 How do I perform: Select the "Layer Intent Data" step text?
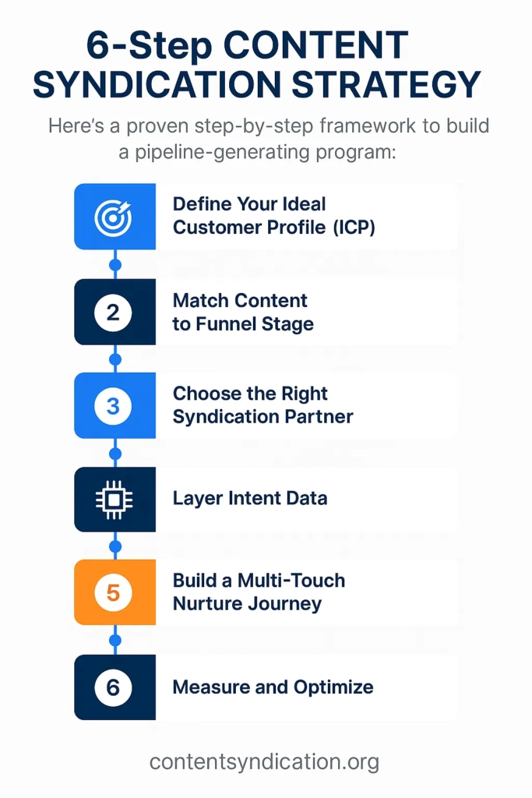coord(249,499)
